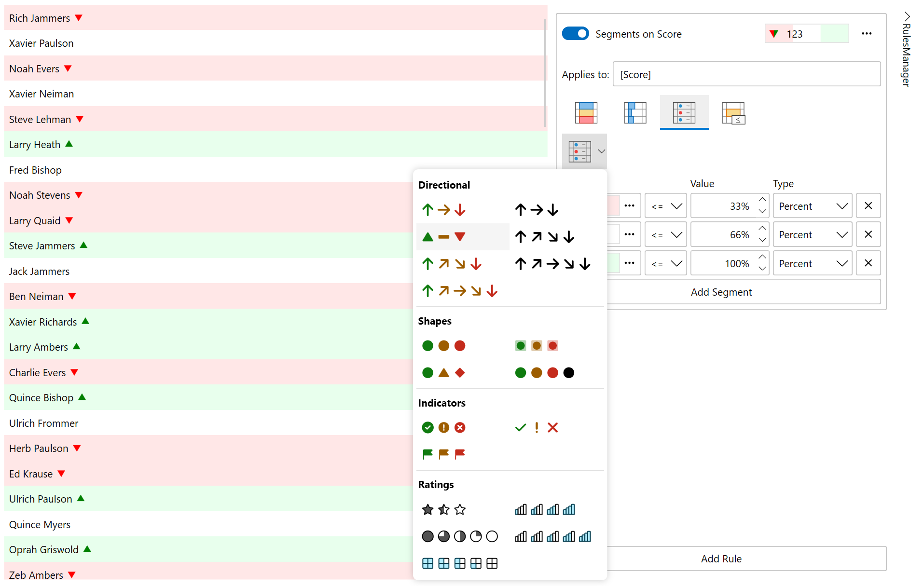Screen dimensions: 924x586
Task: Select the Larry Heath row
Action: click(275, 144)
